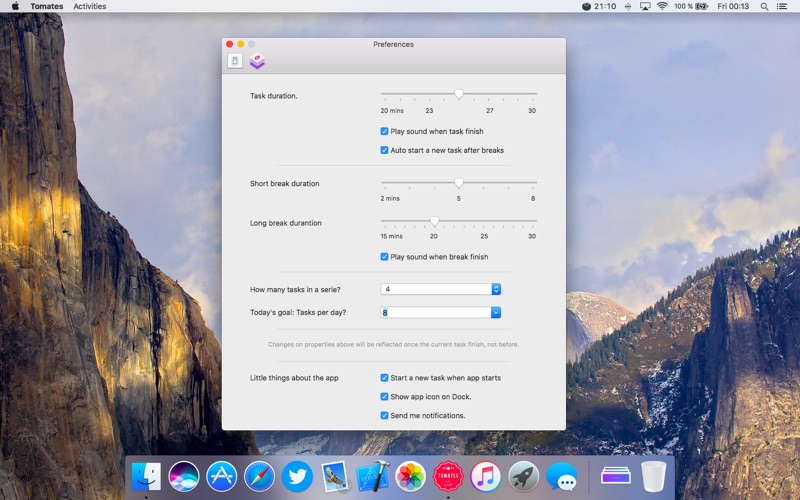Click the Task duration slider knob

pos(459,94)
